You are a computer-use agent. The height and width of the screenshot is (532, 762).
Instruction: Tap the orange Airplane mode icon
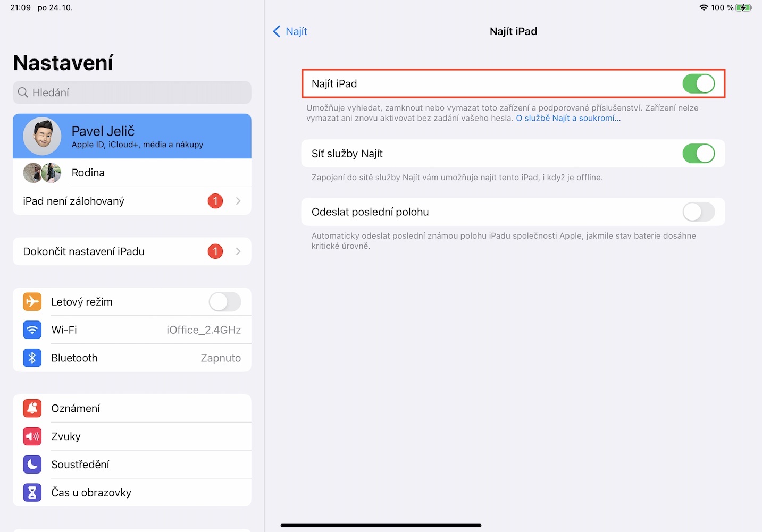pos(32,302)
